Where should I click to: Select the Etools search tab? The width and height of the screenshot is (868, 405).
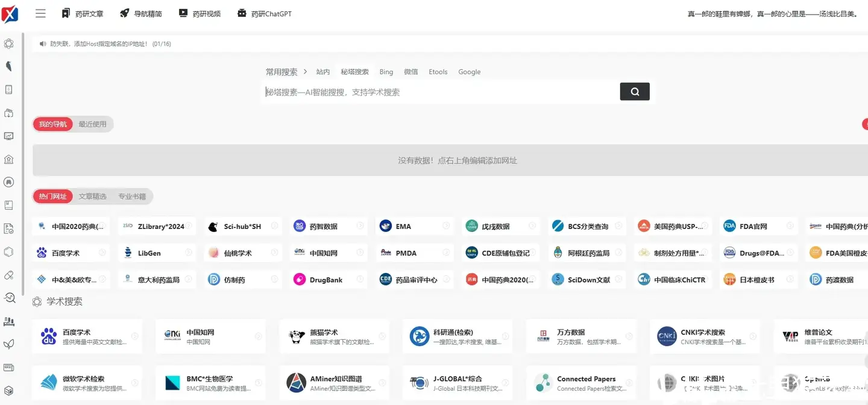tap(438, 72)
